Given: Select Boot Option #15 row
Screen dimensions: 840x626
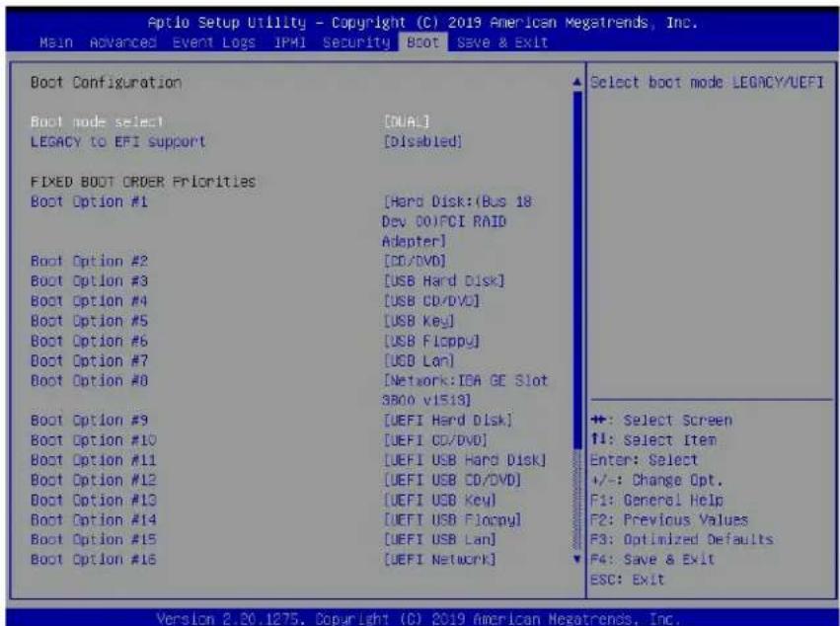Looking at the screenshot, I should [93, 539].
